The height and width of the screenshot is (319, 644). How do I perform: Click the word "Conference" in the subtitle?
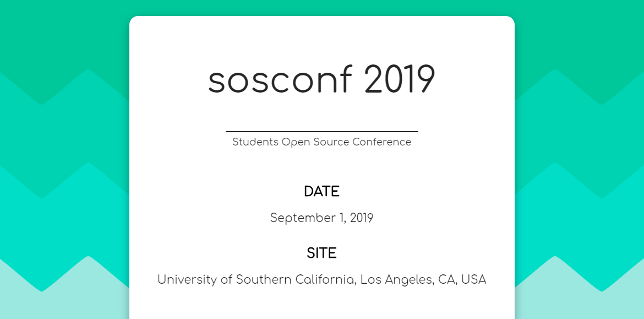[381, 142]
